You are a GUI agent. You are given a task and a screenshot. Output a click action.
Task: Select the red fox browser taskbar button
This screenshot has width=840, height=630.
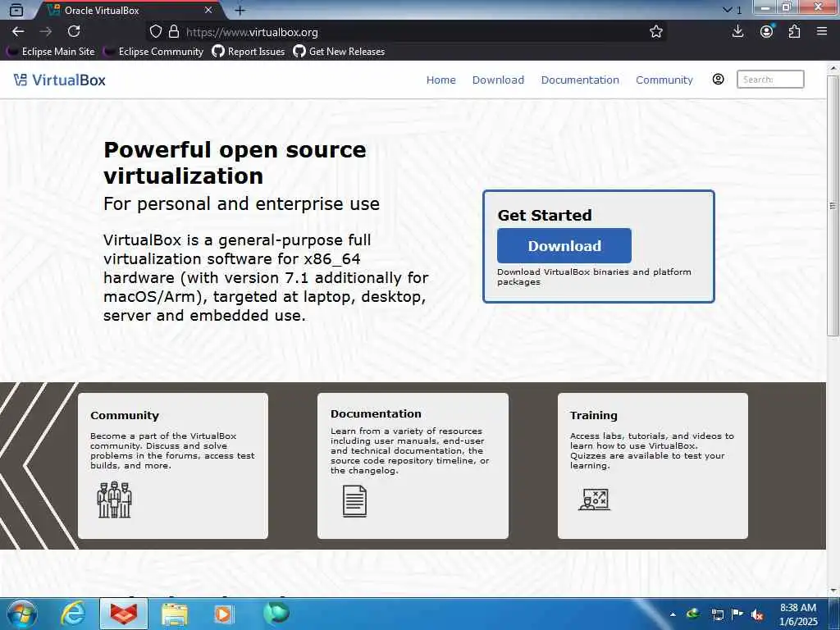(x=124, y=614)
